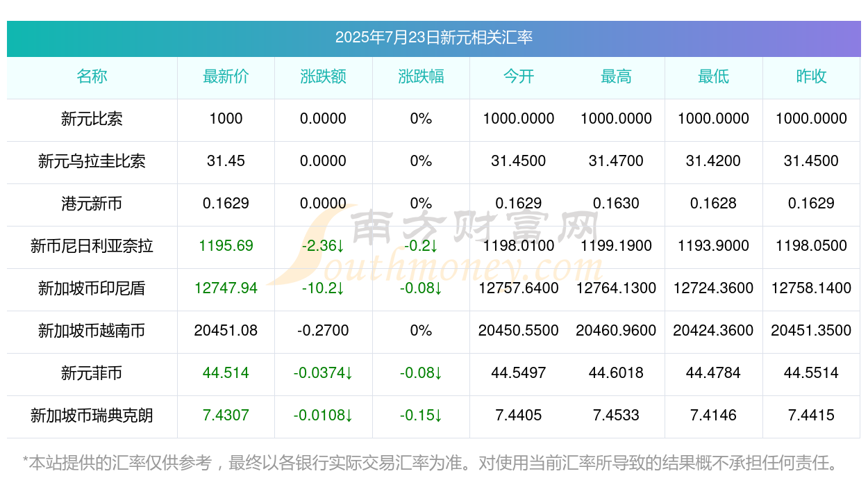Viewport: 868px width, 485px height.
Task: Click the 新元菲币 row name
Action: (x=92, y=373)
